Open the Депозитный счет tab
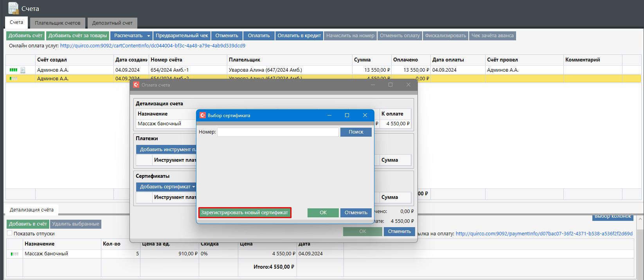Viewport: 644px width, 280px height. pos(112,23)
